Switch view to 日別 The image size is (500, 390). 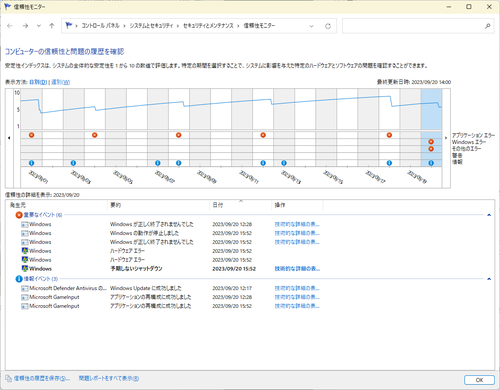38,82
